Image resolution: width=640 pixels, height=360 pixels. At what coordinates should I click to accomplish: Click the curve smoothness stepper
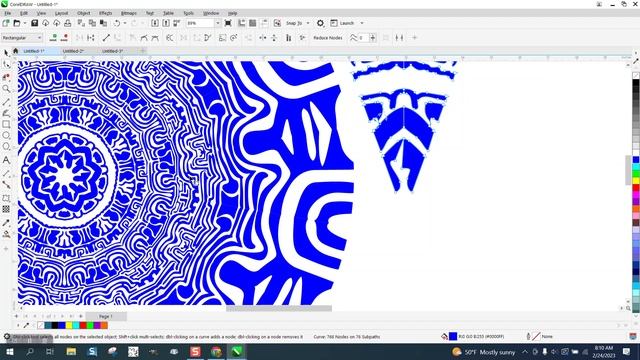[373, 38]
